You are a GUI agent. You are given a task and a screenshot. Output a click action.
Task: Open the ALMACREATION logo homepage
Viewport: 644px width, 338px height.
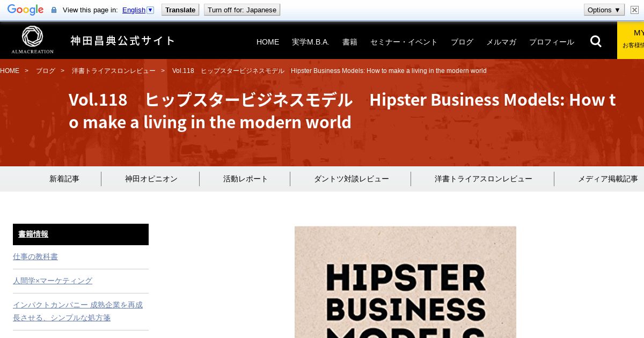pos(32,40)
